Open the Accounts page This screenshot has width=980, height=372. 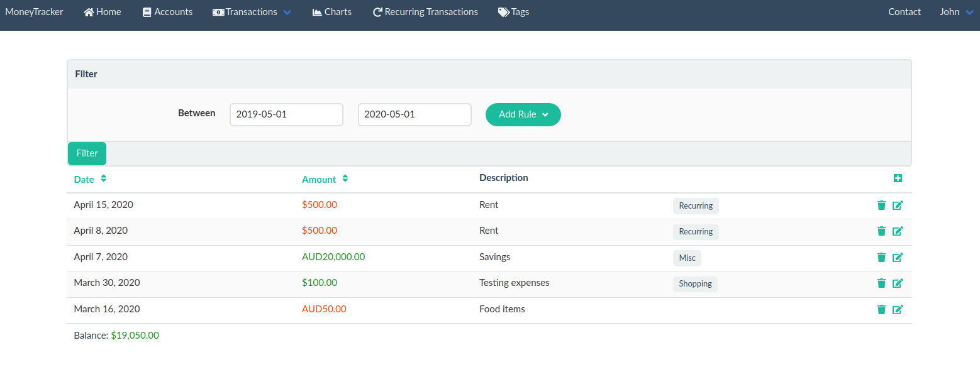pyautogui.click(x=168, y=12)
